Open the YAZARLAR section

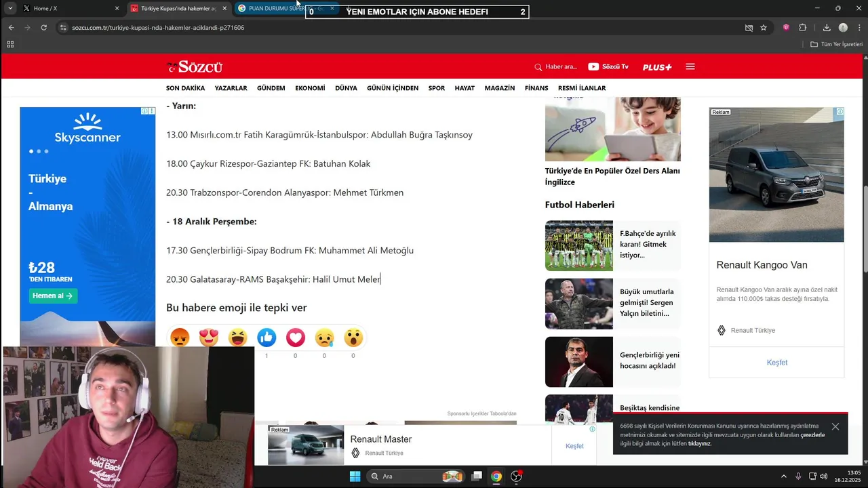click(x=231, y=88)
